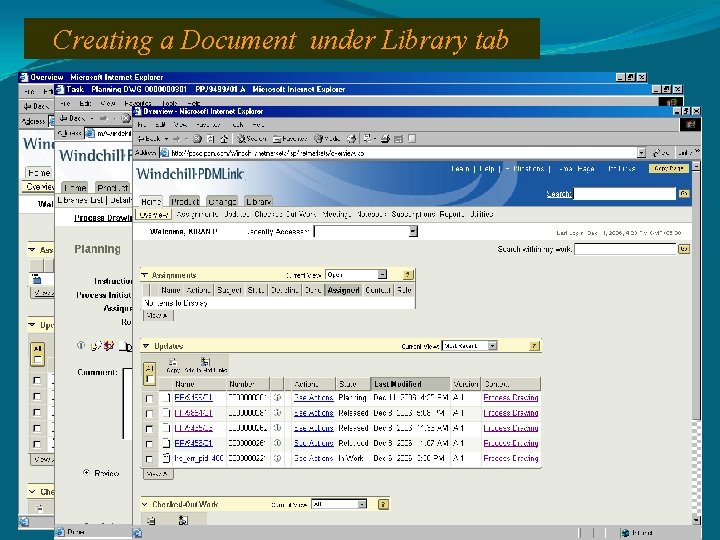Switch to the Change tab
Image resolution: width=720 pixels, height=540 pixels.
coord(222,202)
